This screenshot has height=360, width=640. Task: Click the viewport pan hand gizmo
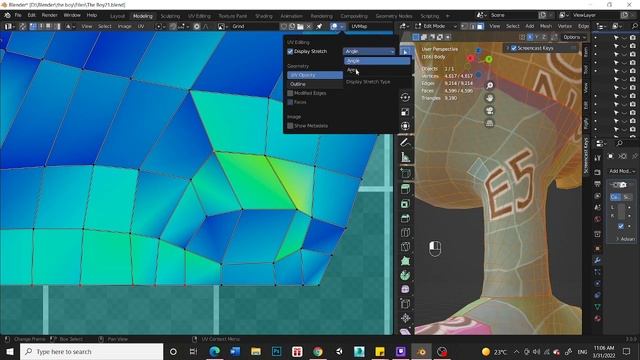click(489, 98)
